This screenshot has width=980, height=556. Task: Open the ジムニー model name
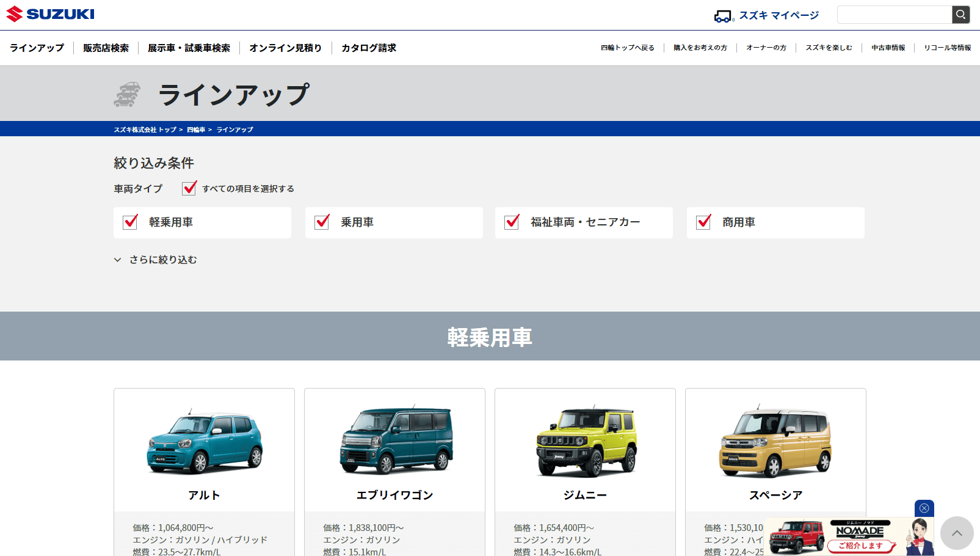tap(585, 495)
